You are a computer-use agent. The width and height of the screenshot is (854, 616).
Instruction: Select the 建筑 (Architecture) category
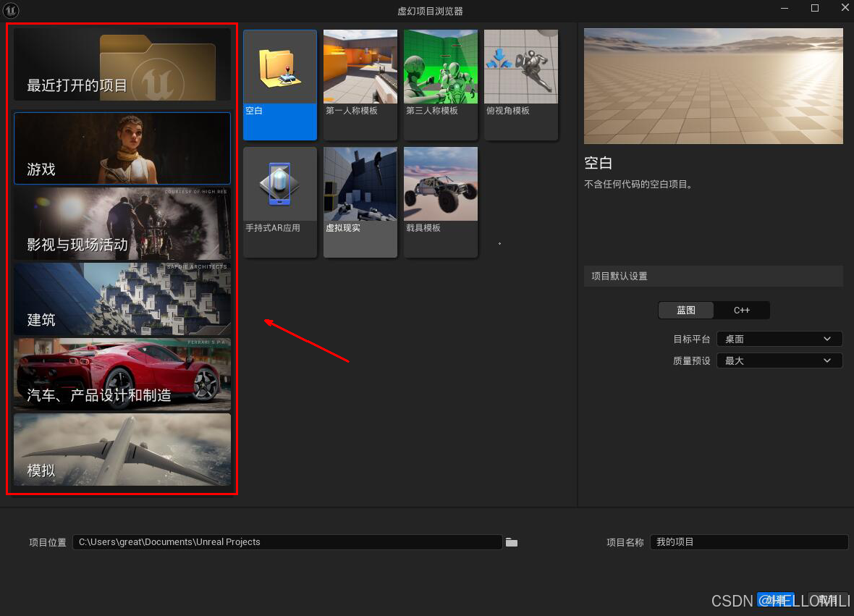coord(122,299)
